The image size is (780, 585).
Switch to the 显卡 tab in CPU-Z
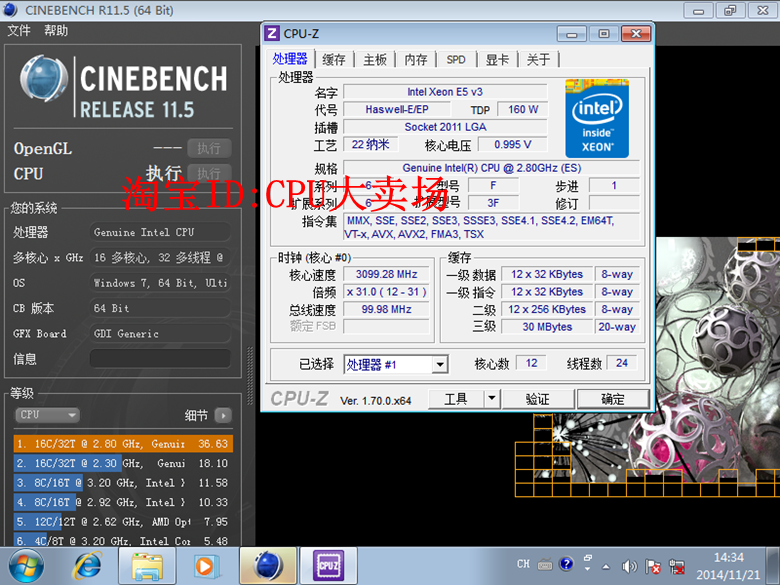pos(497,60)
